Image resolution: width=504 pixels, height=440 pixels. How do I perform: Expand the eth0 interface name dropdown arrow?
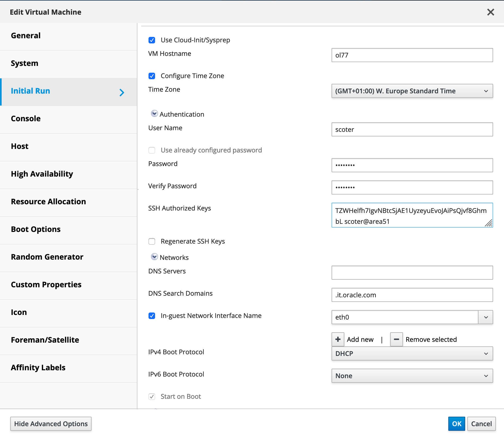(486, 317)
